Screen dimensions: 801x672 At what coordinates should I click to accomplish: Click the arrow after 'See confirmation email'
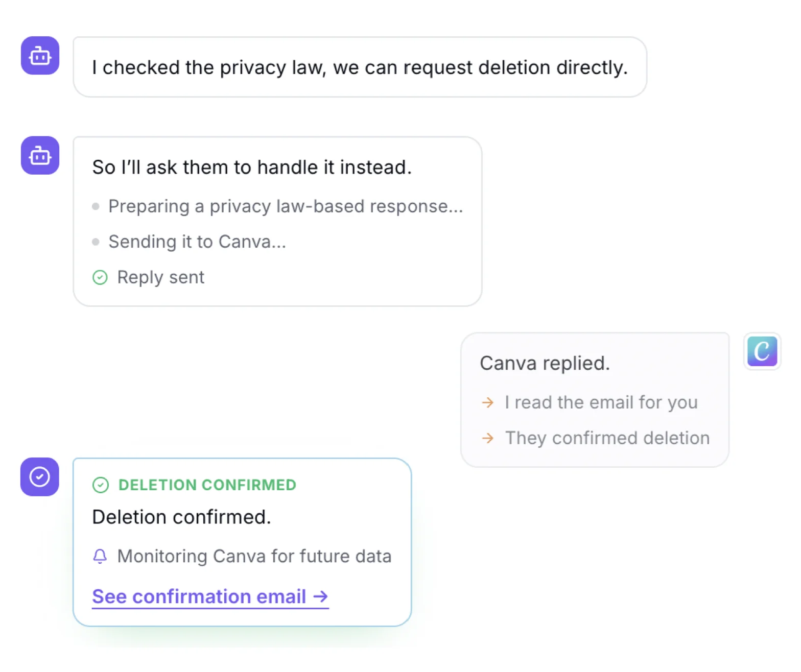[x=320, y=596]
